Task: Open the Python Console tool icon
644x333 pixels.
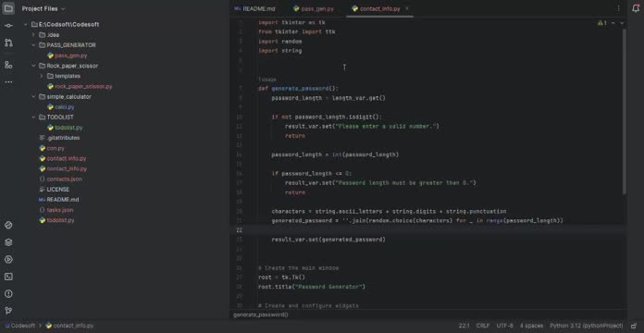Action: (8, 225)
